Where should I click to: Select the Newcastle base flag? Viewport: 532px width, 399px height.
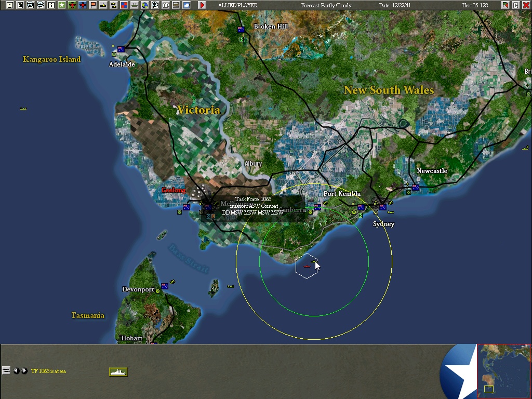pyautogui.click(x=415, y=187)
